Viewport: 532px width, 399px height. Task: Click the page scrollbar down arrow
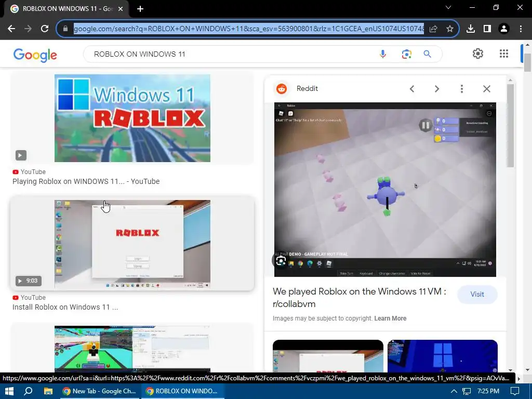click(x=527, y=370)
